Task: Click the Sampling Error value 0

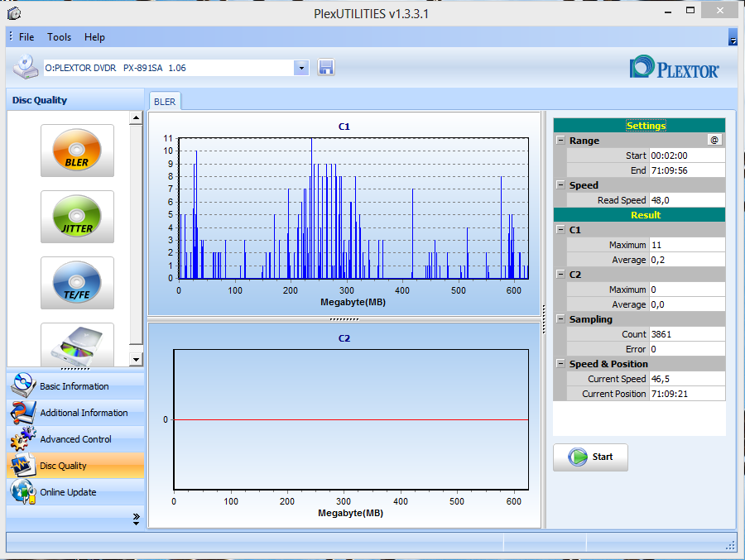Action: point(687,349)
